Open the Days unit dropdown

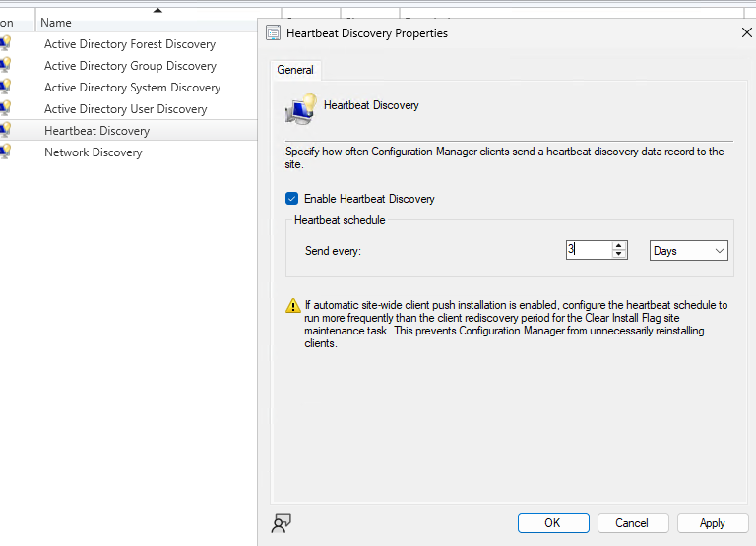(x=688, y=251)
